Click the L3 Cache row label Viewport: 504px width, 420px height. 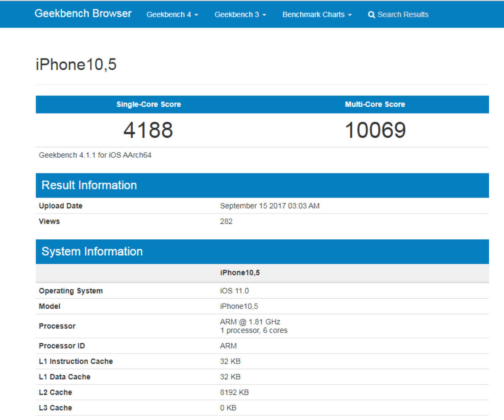(55, 408)
